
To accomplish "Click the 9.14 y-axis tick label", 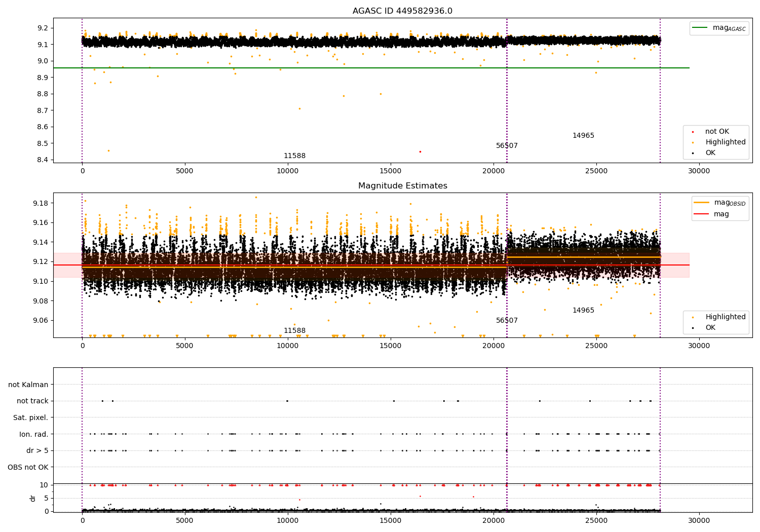I will point(42,242).
